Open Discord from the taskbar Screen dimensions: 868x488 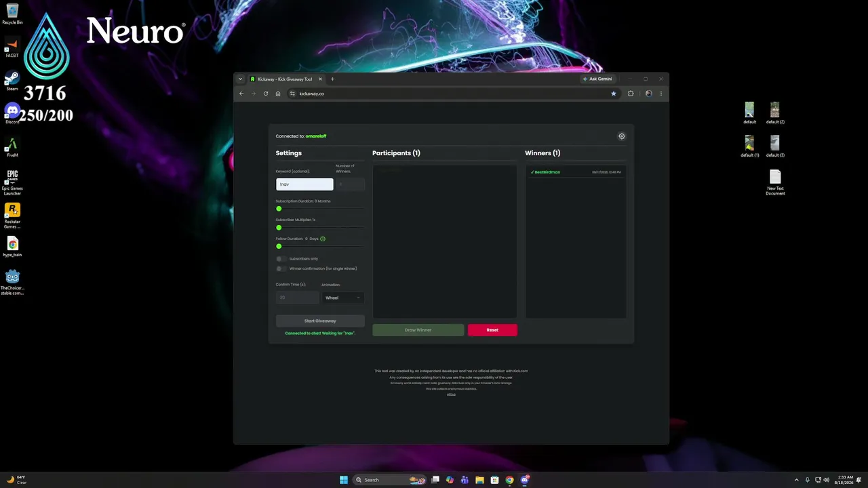point(525,480)
